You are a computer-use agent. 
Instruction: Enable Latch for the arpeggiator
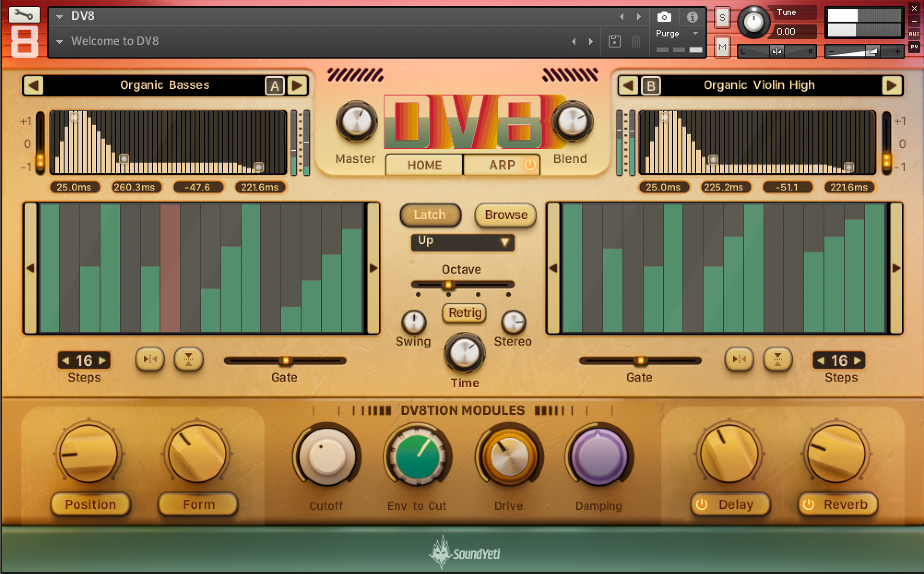(430, 215)
